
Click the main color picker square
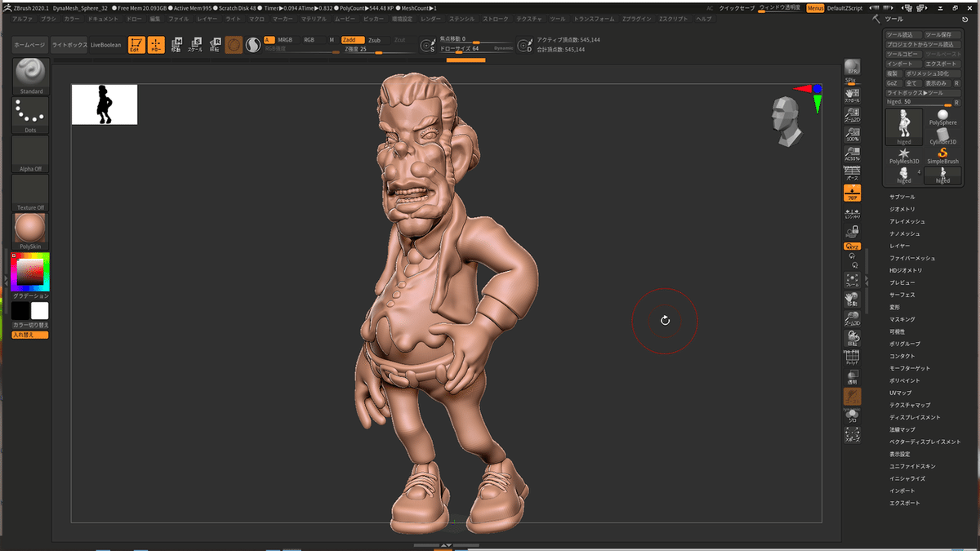(30, 272)
